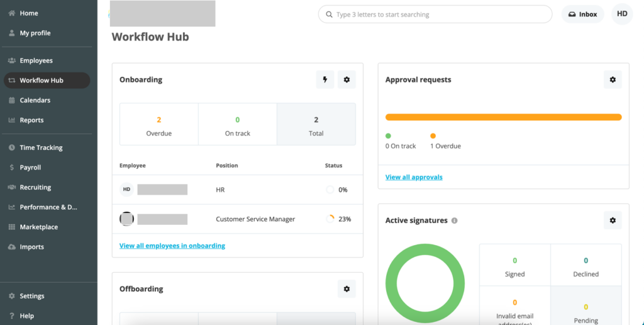This screenshot has height=325, width=644.
Task: Click View all employees in onboarding link
Action: pyautogui.click(x=172, y=246)
